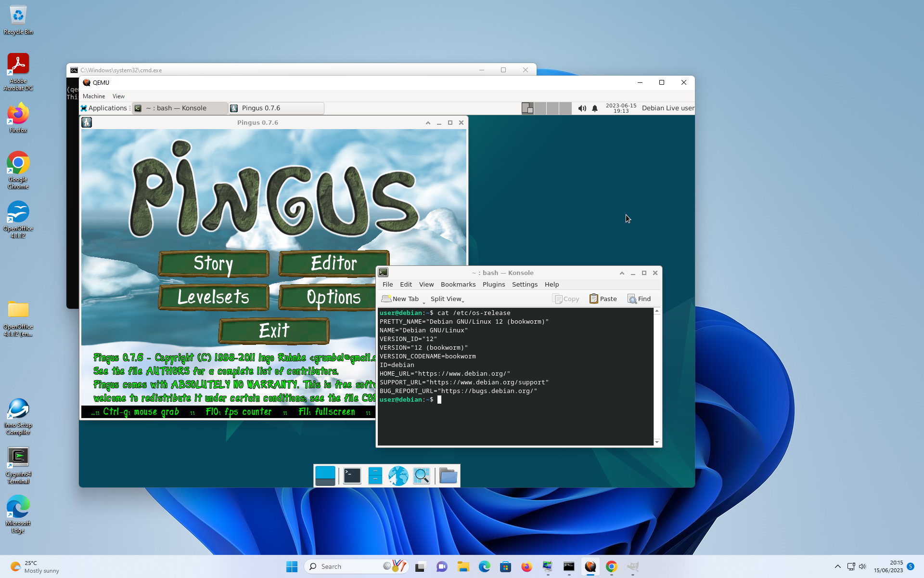Click Paste in the Konsole toolbar

(x=603, y=299)
